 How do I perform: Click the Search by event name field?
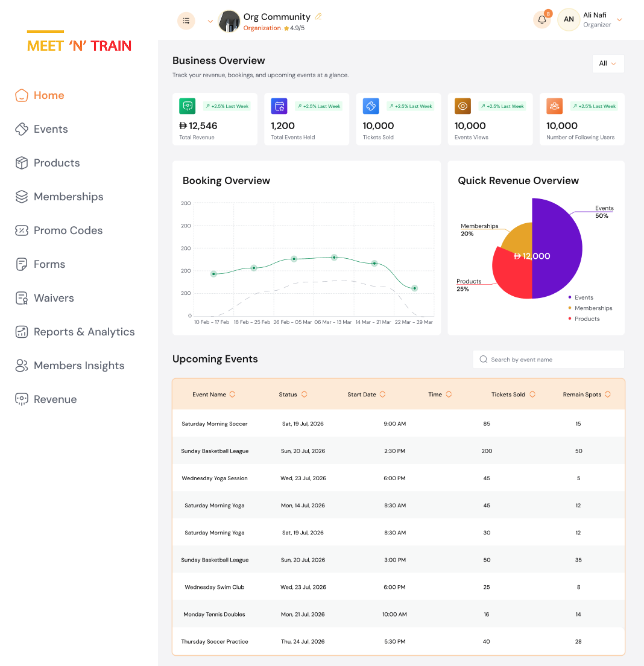pyautogui.click(x=549, y=360)
